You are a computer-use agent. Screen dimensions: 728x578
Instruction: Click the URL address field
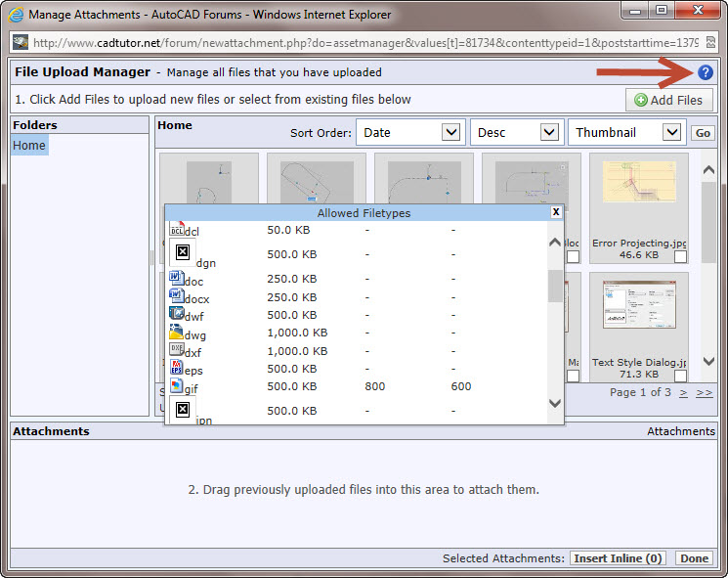pyautogui.click(x=365, y=43)
